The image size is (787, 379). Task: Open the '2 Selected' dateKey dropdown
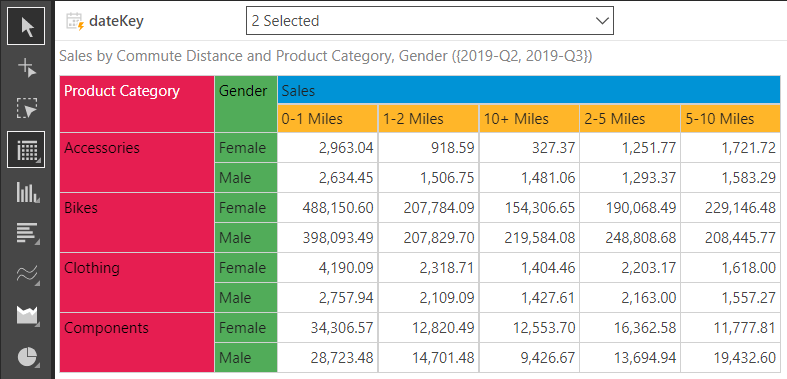point(430,21)
